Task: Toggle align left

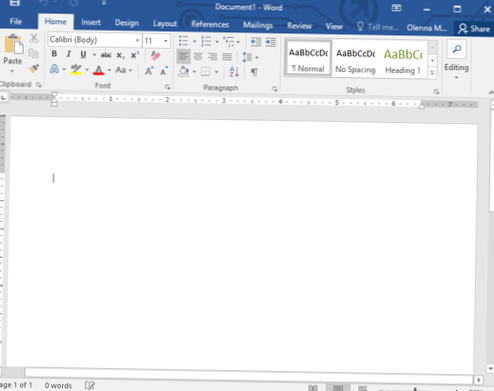Action: point(183,56)
